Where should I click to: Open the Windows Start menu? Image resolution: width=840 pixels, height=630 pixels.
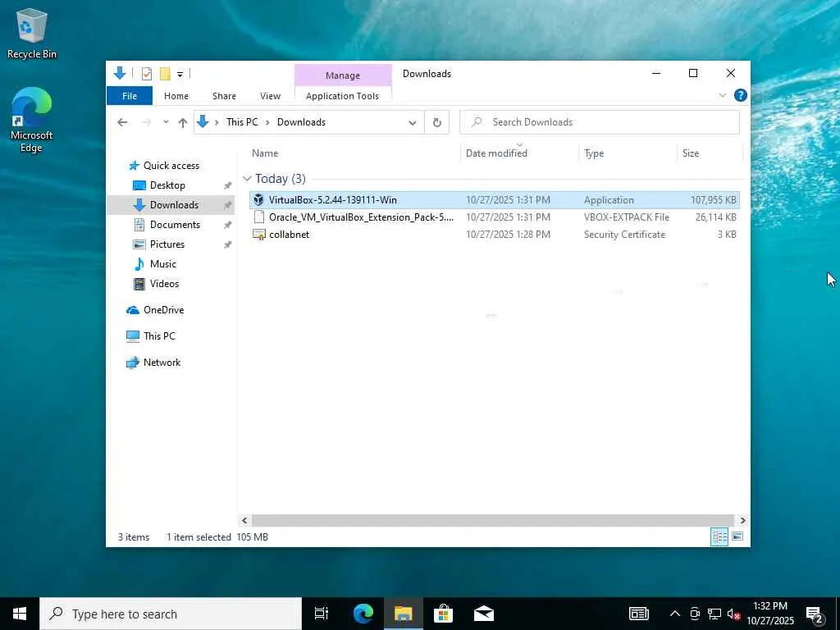coord(20,614)
